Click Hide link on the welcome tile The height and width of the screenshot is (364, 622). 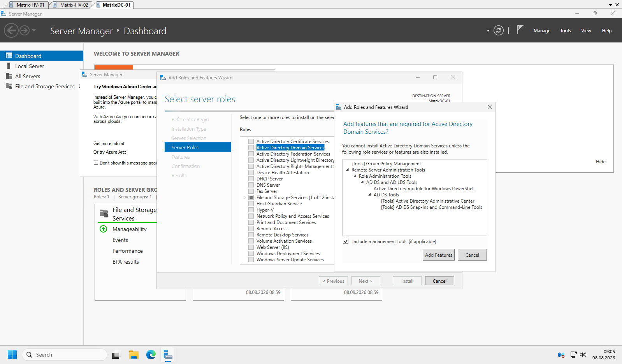601,162
